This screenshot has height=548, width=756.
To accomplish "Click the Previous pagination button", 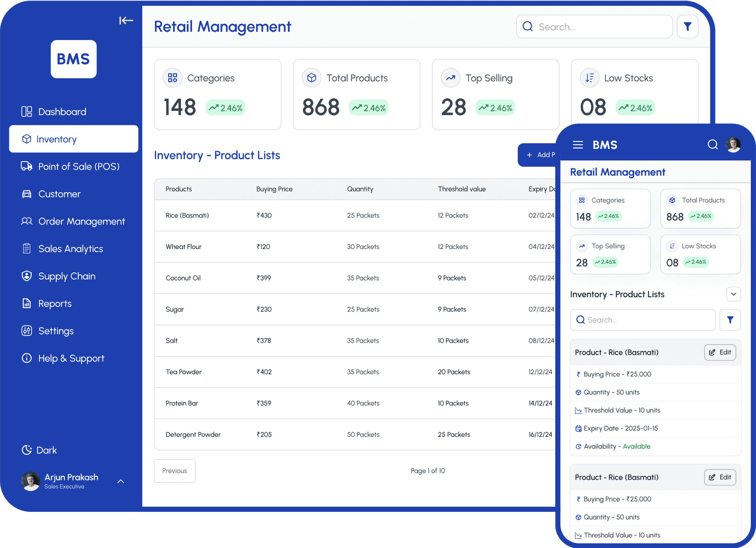I will pyautogui.click(x=174, y=471).
